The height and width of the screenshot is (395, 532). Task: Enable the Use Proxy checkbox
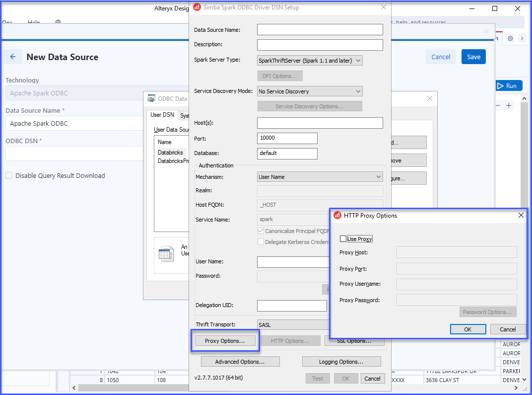pyautogui.click(x=343, y=239)
